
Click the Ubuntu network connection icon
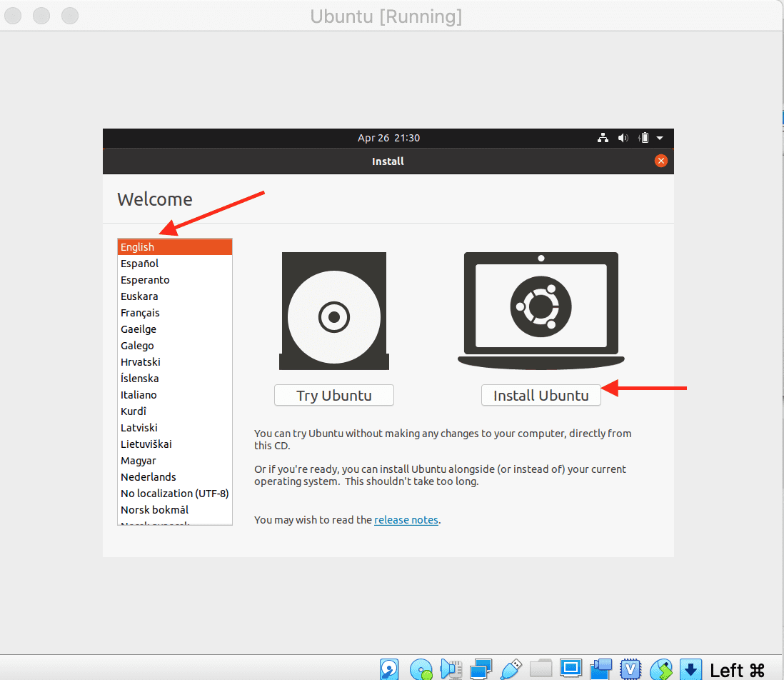pos(603,138)
